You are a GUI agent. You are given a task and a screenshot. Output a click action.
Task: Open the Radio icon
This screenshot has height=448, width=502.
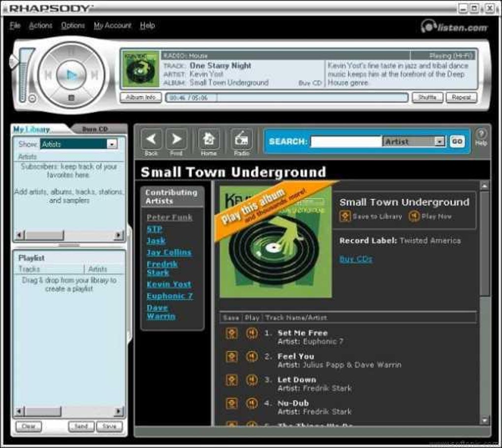[242, 139]
